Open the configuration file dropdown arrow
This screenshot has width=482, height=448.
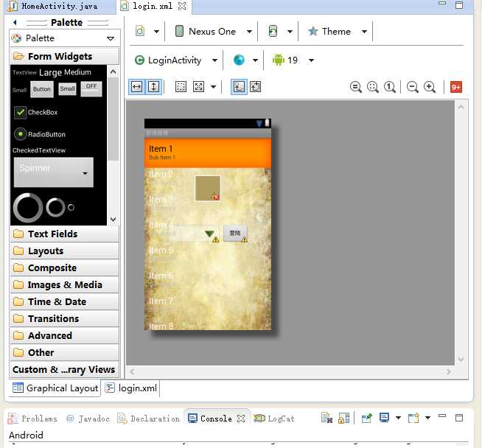click(156, 32)
